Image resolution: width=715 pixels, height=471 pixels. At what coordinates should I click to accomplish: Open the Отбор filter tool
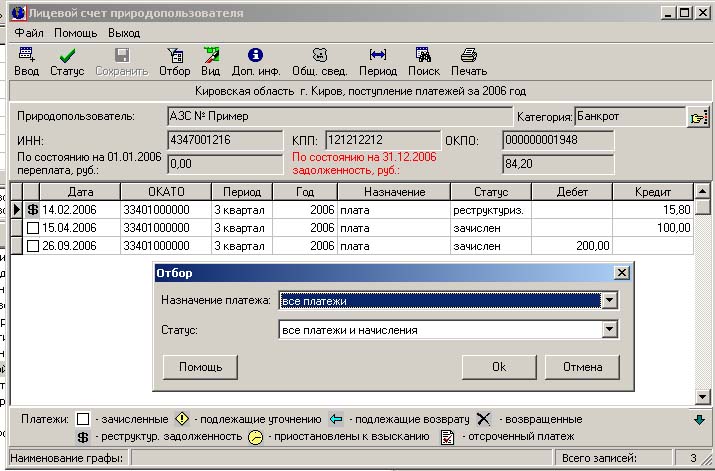[174, 62]
